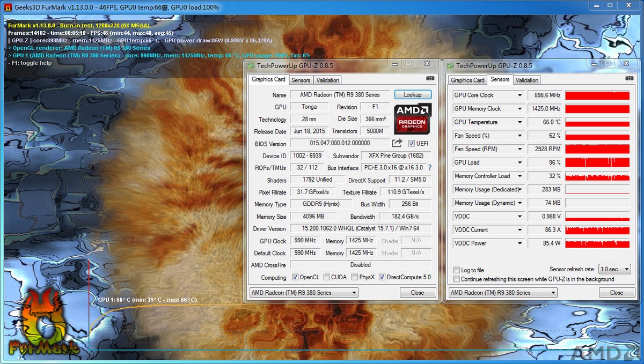
Task: Select Graphics Card tab in left GPU-Z window
Action: pos(269,79)
